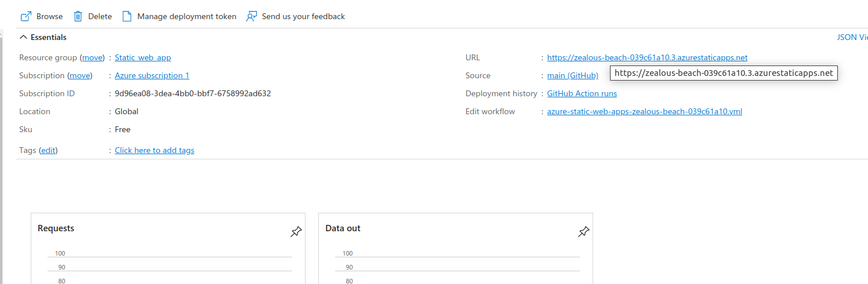Pin the Data out chart
The height and width of the screenshot is (284, 868).
click(584, 232)
